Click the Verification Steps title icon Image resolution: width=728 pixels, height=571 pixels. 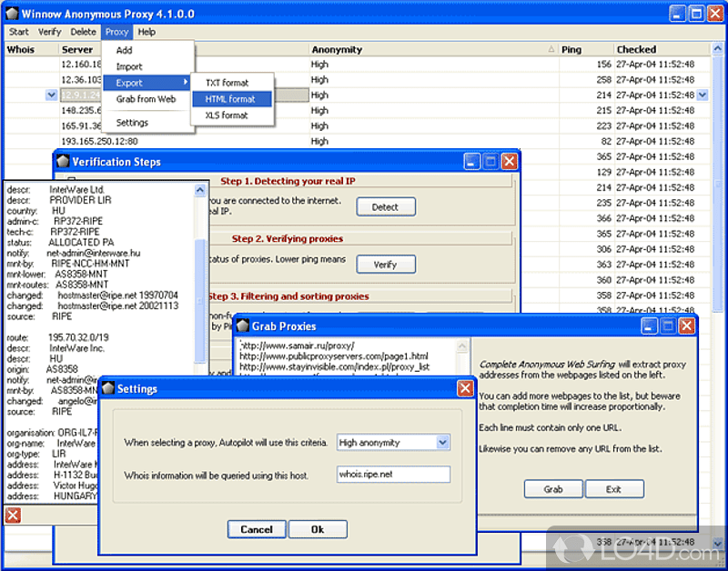(x=63, y=162)
